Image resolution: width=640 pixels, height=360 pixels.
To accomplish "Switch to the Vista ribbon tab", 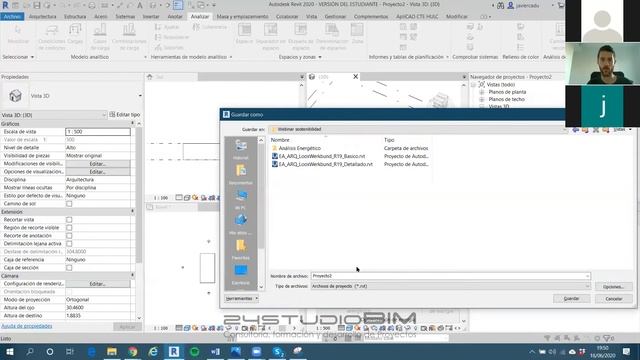I will click(x=311, y=17).
